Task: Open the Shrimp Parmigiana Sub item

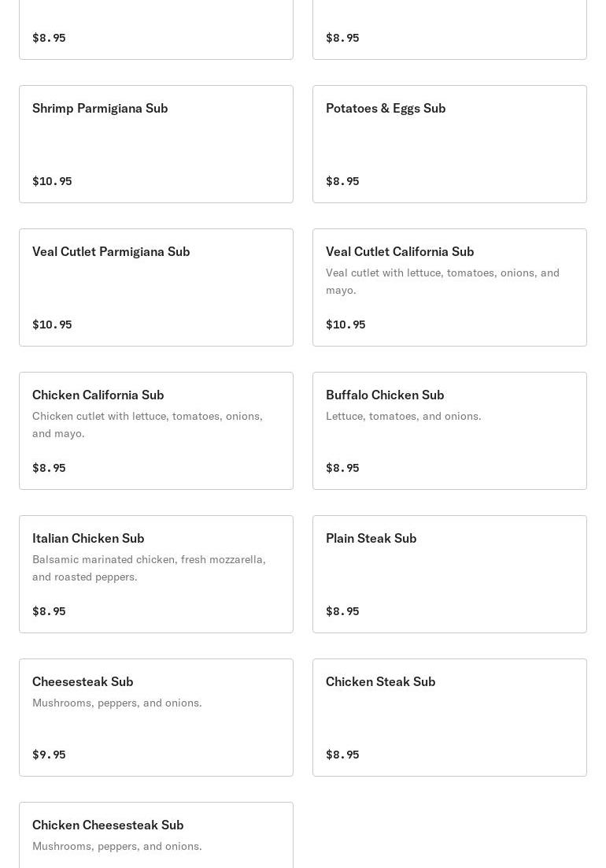Action: [x=156, y=144]
